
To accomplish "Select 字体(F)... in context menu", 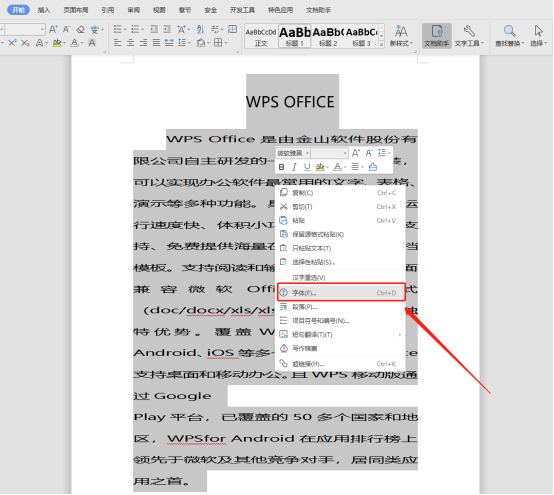I will coord(341,293).
